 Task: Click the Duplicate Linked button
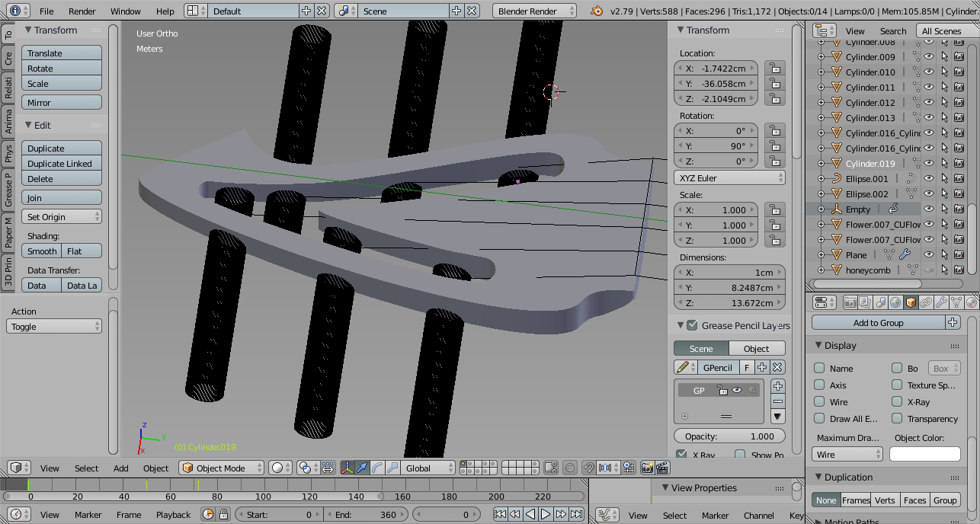coord(62,163)
